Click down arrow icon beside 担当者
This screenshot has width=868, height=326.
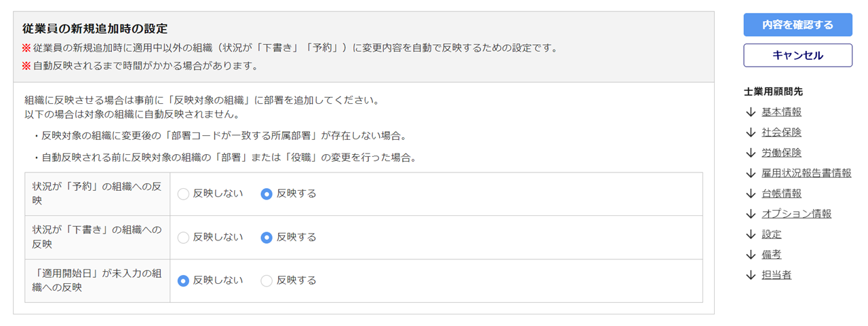coord(750,275)
